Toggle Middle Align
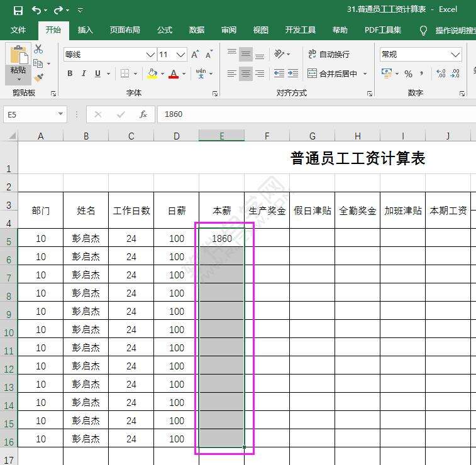Viewport: 476px width, 465px height. click(x=246, y=55)
